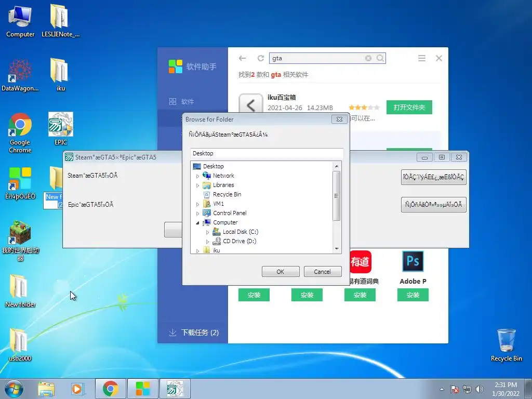Image resolution: width=532 pixels, height=399 pixels.
Task: Expand the iku node in folder tree
Action: click(197, 251)
